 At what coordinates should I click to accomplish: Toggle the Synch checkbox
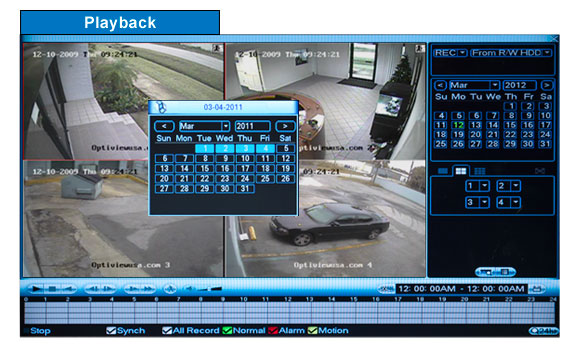[x=111, y=331]
